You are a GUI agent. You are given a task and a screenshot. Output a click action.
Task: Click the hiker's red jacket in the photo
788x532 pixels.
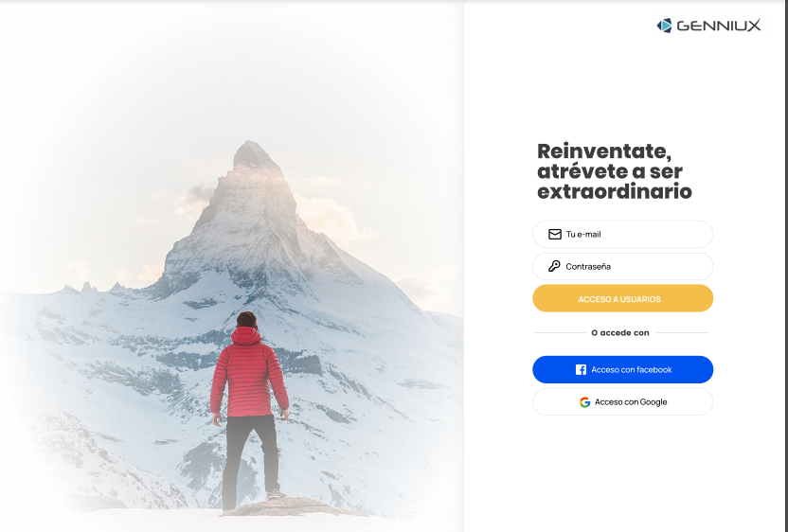pos(249,374)
